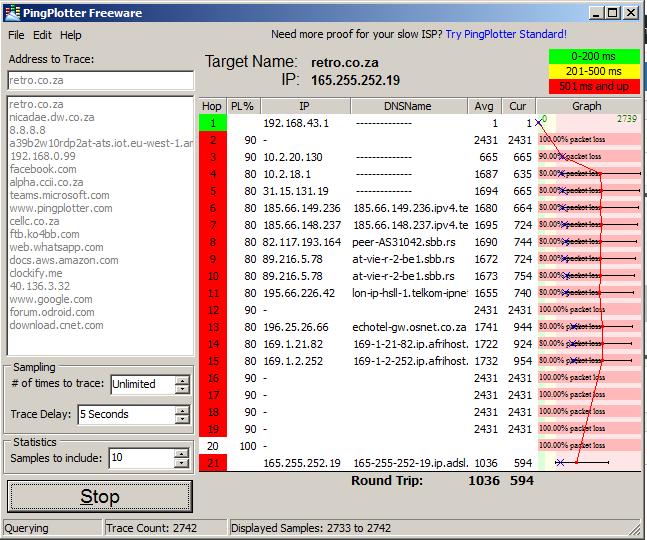The height and width of the screenshot is (540, 647).
Task: Click the Address to Trace input field
Action: click(x=101, y=80)
